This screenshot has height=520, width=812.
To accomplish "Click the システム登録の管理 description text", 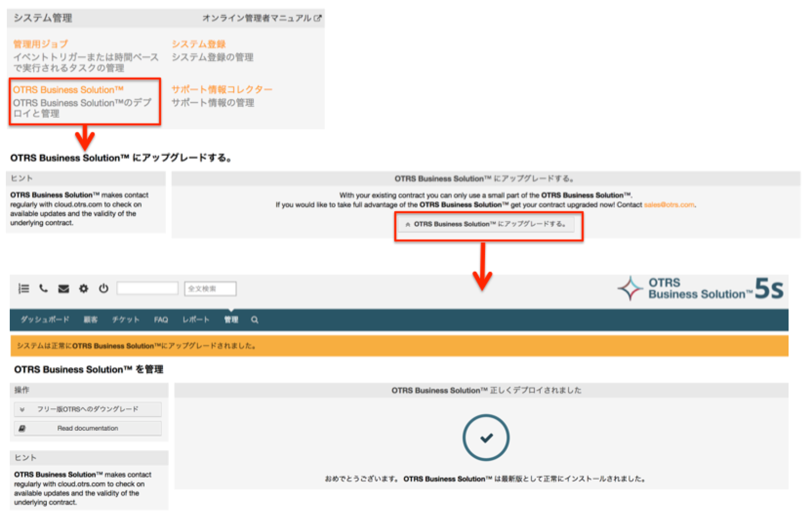I will (212, 57).
